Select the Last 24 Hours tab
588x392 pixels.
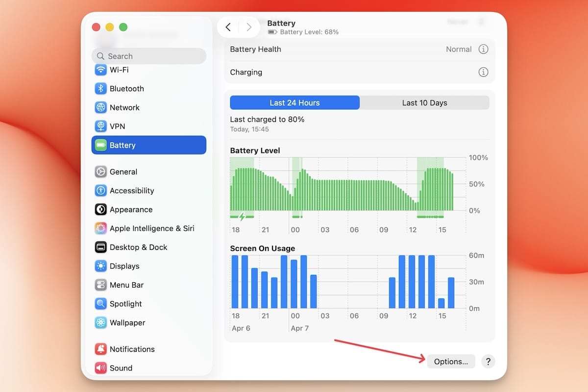coord(294,102)
